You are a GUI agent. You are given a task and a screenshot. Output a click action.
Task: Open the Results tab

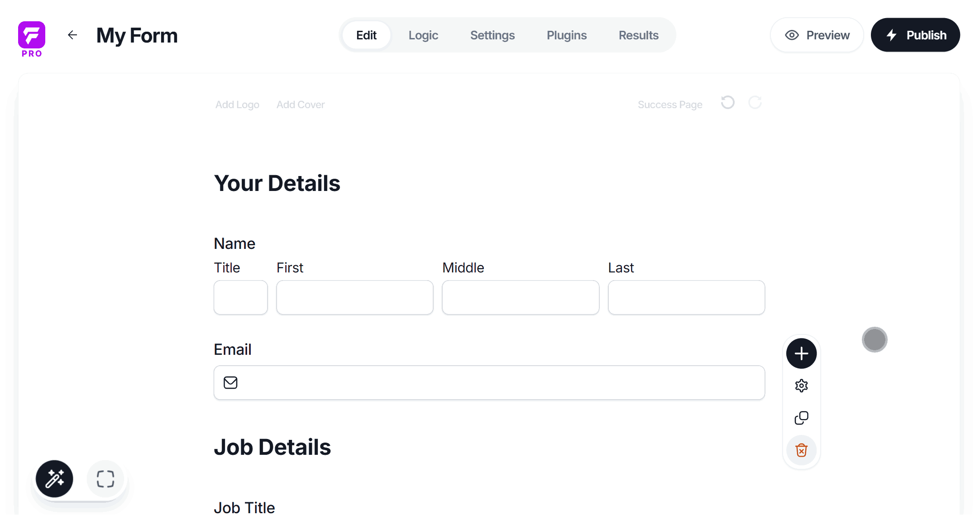[639, 35]
